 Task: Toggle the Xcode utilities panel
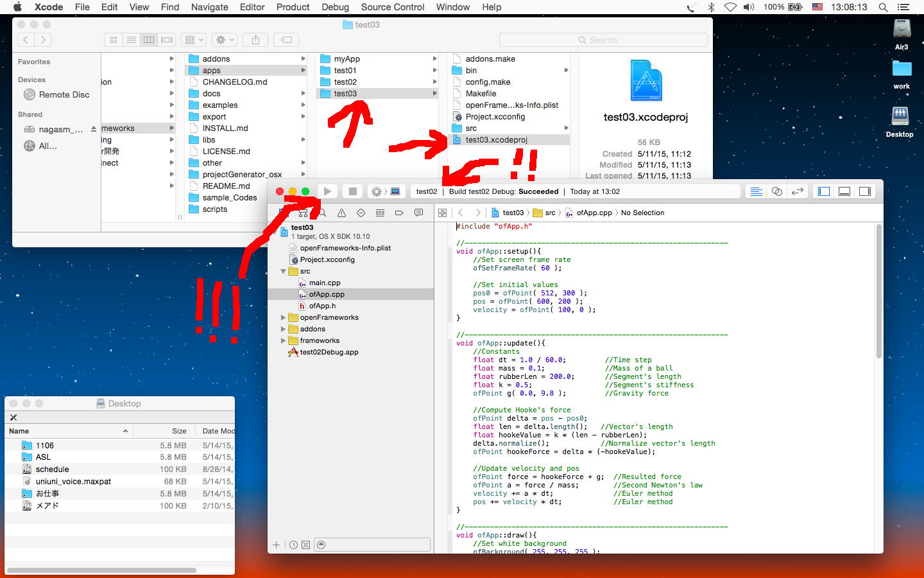(865, 191)
